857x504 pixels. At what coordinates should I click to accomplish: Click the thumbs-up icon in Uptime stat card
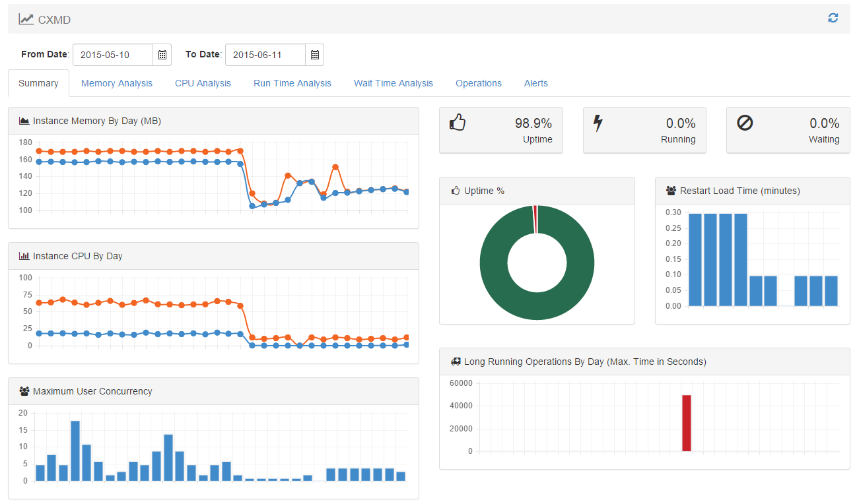pyautogui.click(x=458, y=122)
